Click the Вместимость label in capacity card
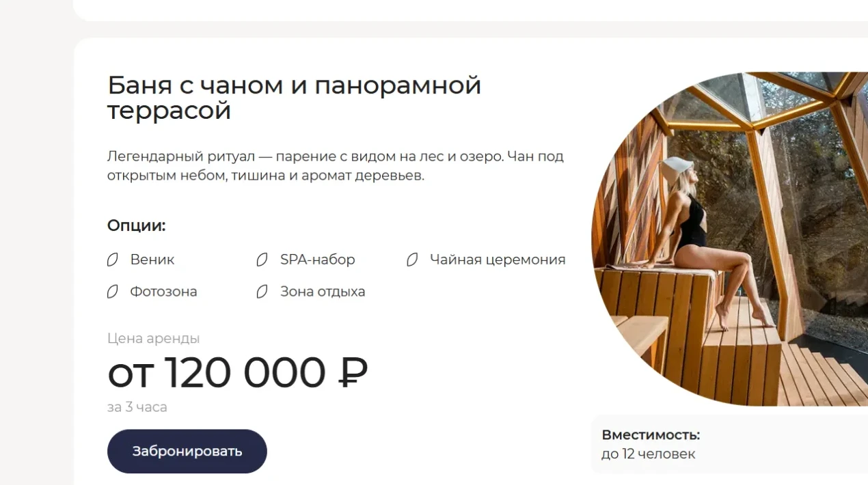868x485 pixels. point(651,435)
